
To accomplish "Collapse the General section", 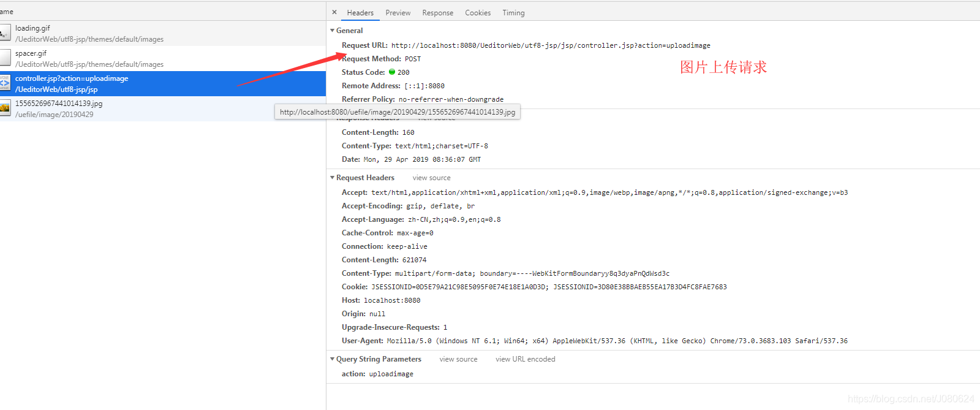I will [333, 31].
